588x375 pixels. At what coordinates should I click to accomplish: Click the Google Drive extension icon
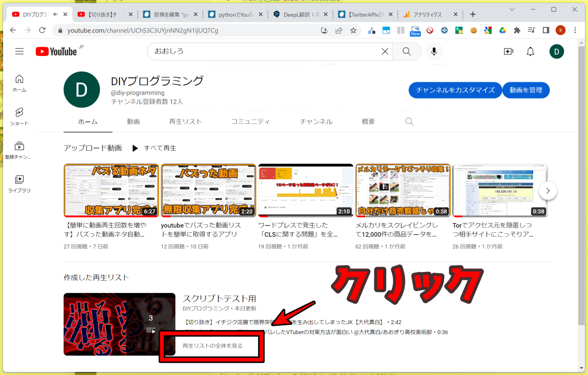[502, 30]
